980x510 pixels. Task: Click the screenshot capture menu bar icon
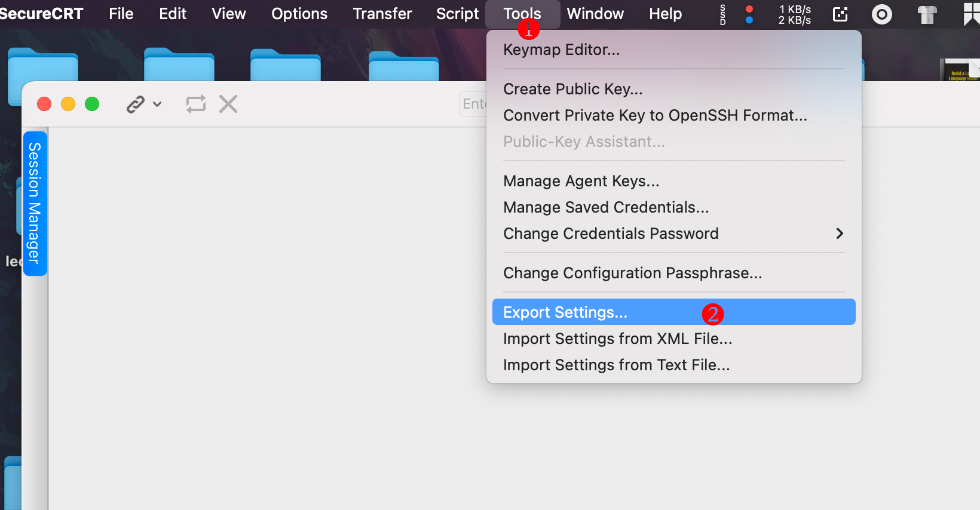(x=840, y=14)
